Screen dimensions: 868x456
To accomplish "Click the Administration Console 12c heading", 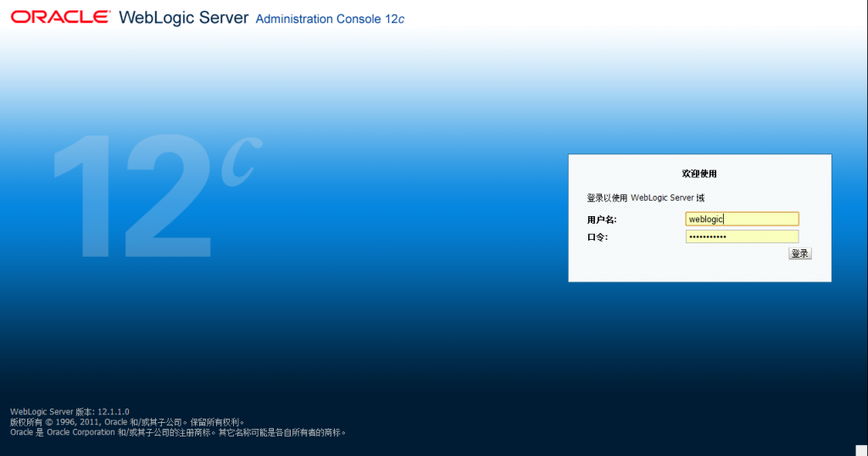I will 330,19.
